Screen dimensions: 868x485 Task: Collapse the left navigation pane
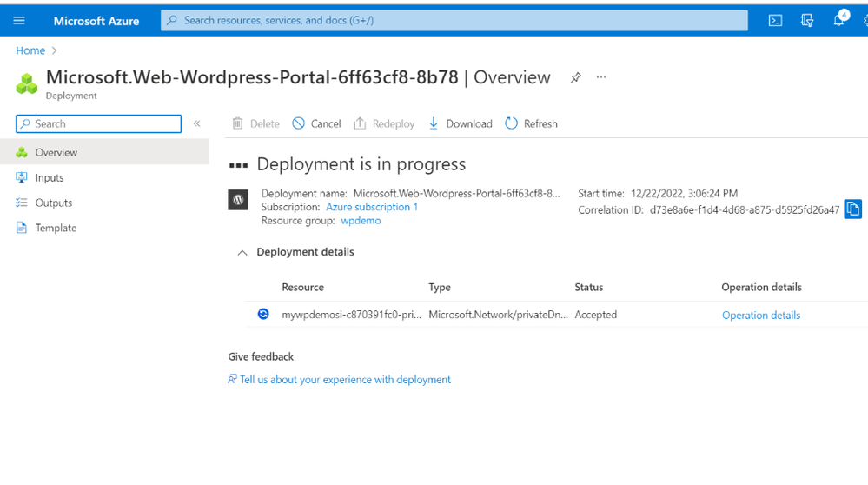[196, 123]
